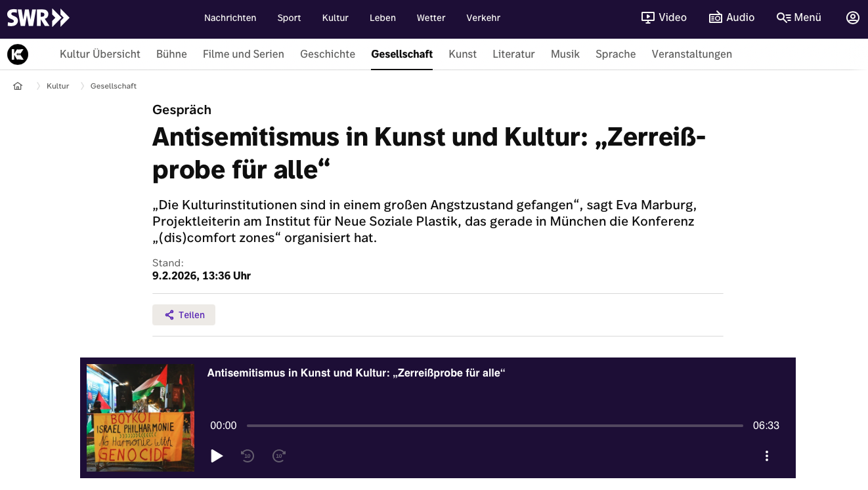Select the Musik navigation item
Image resolution: width=868 pixels, height=490 pixels.
(x=565, y=54)
